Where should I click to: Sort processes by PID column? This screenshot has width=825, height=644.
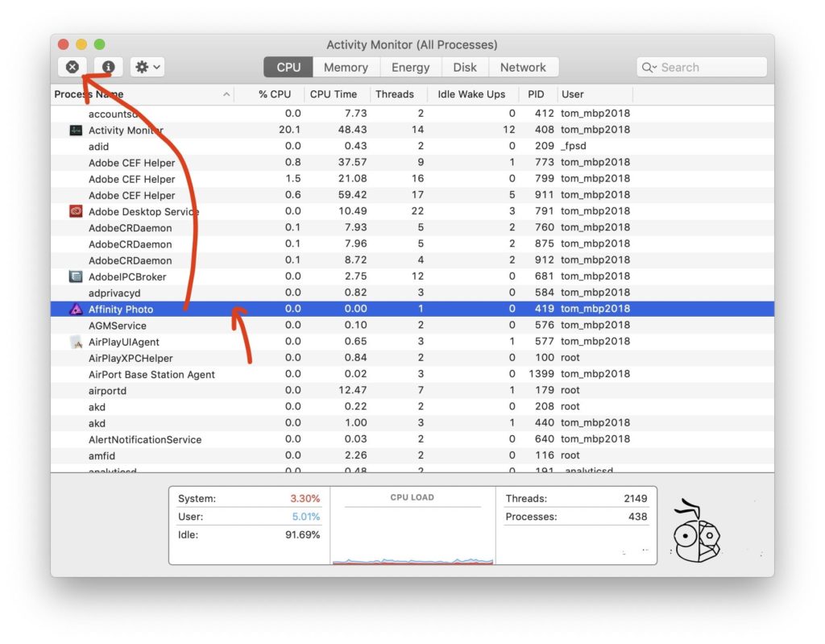pyautogui.click(x=536, y=94)
